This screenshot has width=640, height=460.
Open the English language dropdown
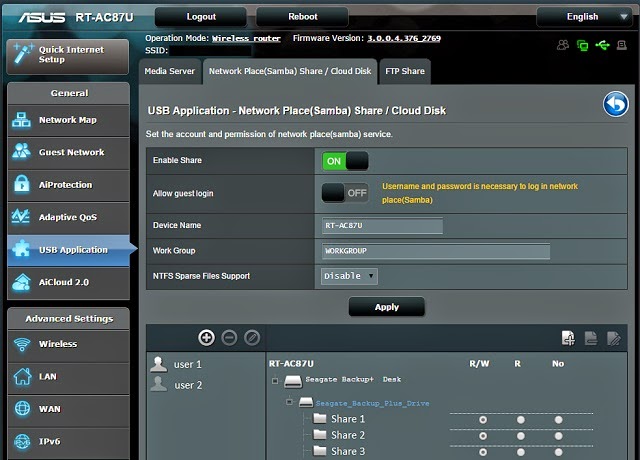pos(584,17)
